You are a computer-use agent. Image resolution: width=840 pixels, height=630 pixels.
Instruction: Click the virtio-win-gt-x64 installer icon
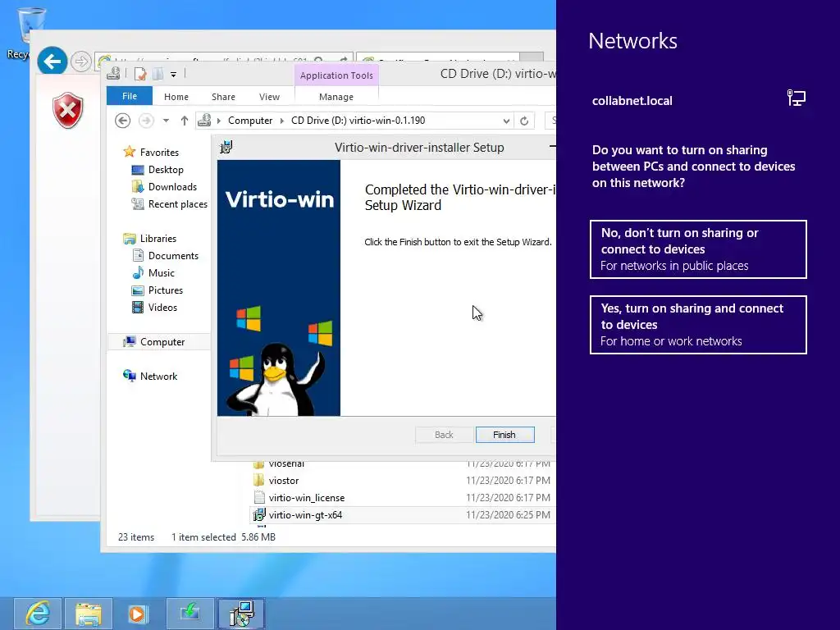pyautogui.click(x=258, y=515)
